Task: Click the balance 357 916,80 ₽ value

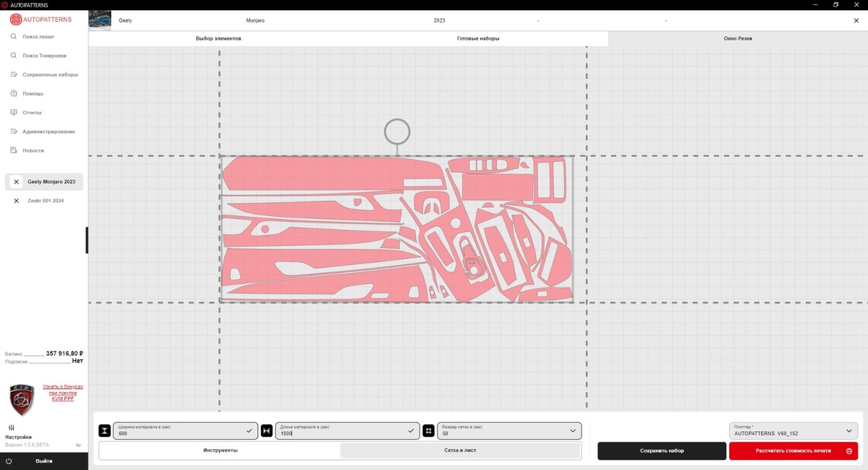Action: click(x=64, y=354)
